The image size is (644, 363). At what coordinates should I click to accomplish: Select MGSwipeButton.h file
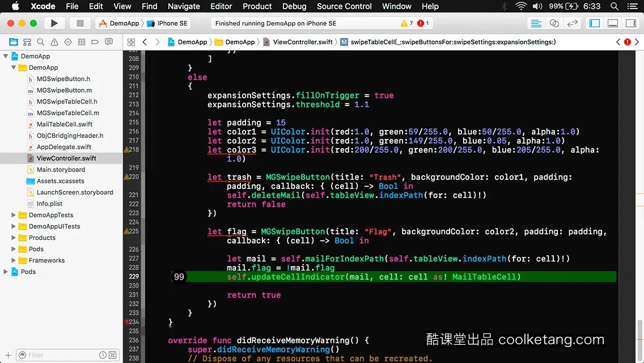(x=63, y=79)
